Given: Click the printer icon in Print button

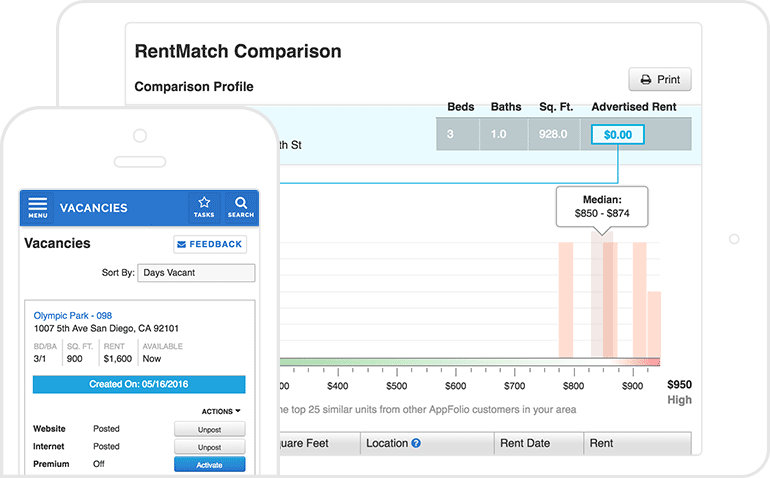Looking at the screenshot, I should 646,80.
